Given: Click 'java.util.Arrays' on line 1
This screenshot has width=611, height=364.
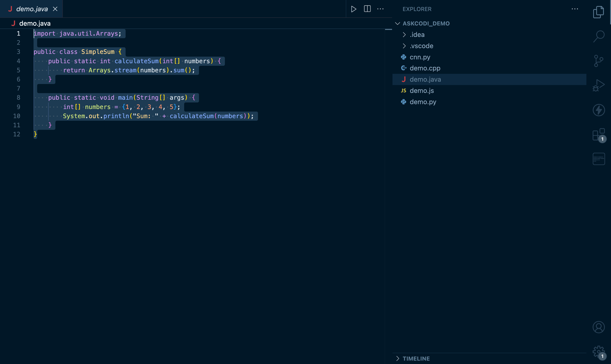Looking at the screenshot, I should (88, 33).
